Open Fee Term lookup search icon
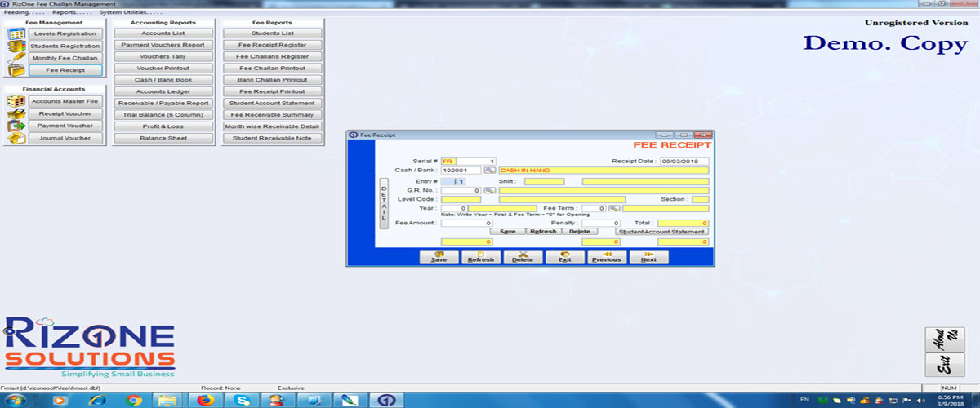This screenshot has height=408, width=980. coord(613,209)
